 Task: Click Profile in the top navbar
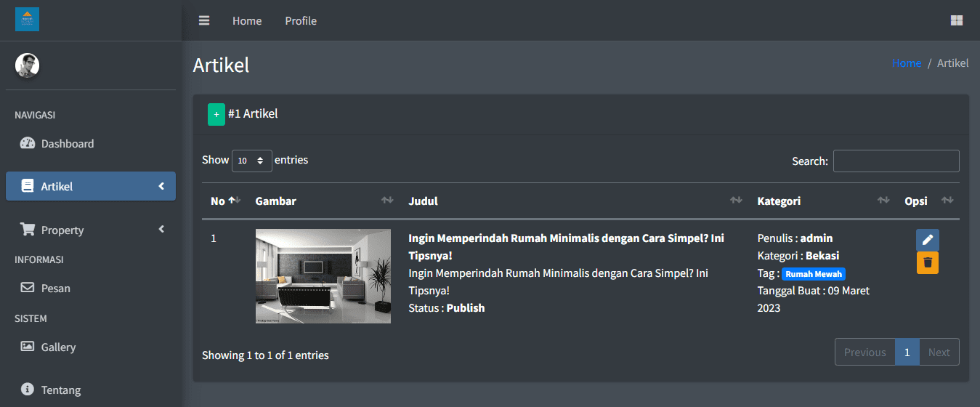(300, 20)
